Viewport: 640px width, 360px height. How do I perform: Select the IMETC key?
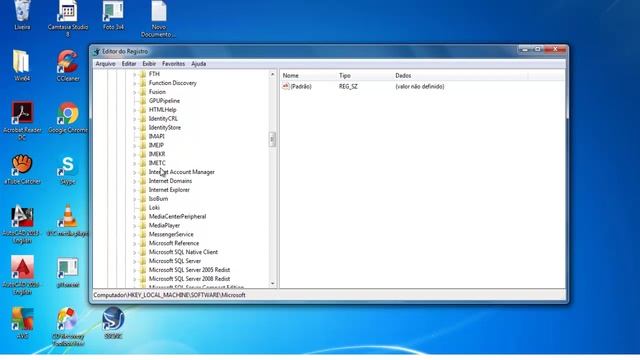157,163
